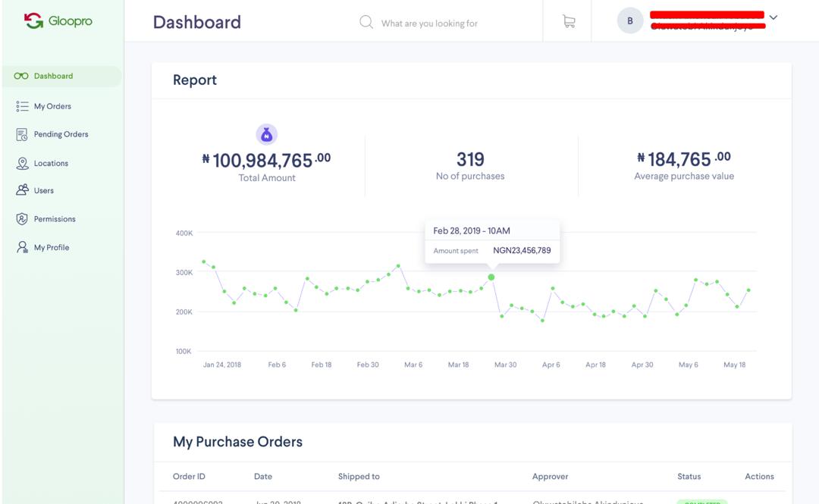Click the search magnifier icon
Image resolution: width=819 pixels, height=504 pixels.
click(x=366, y=22)
